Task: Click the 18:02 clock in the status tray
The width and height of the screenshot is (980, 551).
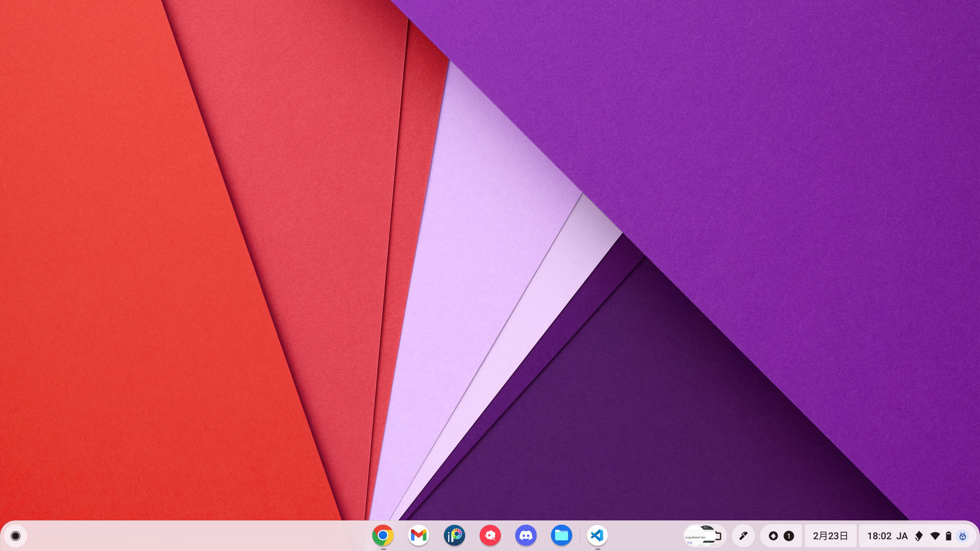Action: click(x=879, y=536)
